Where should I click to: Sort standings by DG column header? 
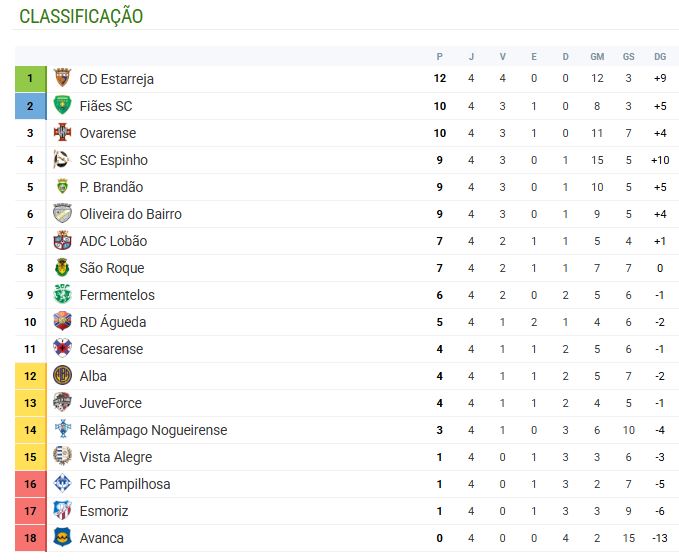point(660,56)
